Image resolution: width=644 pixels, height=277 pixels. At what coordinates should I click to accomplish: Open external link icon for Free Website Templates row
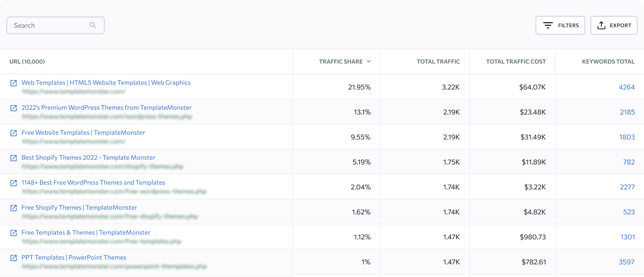tap(14, 133)
